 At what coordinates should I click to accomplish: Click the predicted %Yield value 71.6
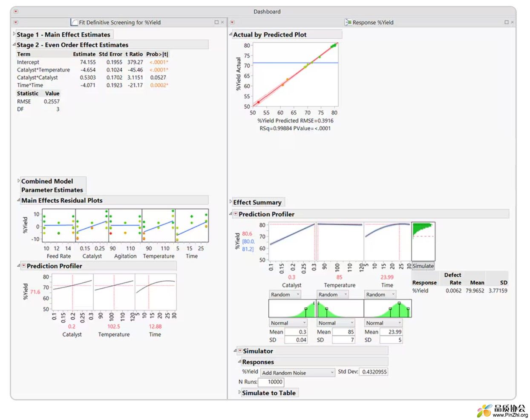35,292
